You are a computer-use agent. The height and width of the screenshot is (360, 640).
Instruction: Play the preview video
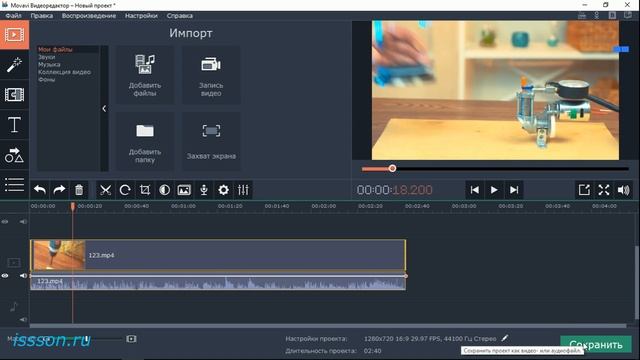pos(494,190)
